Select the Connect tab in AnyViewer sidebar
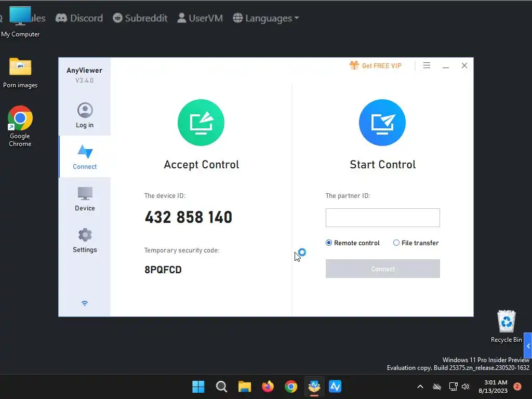The width and height of the screenshot is (532, 399). tap(85, 157)
